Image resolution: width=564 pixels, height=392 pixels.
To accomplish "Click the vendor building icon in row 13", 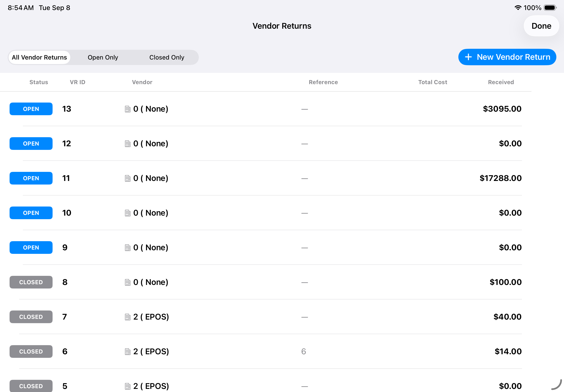I will [127, 109].
